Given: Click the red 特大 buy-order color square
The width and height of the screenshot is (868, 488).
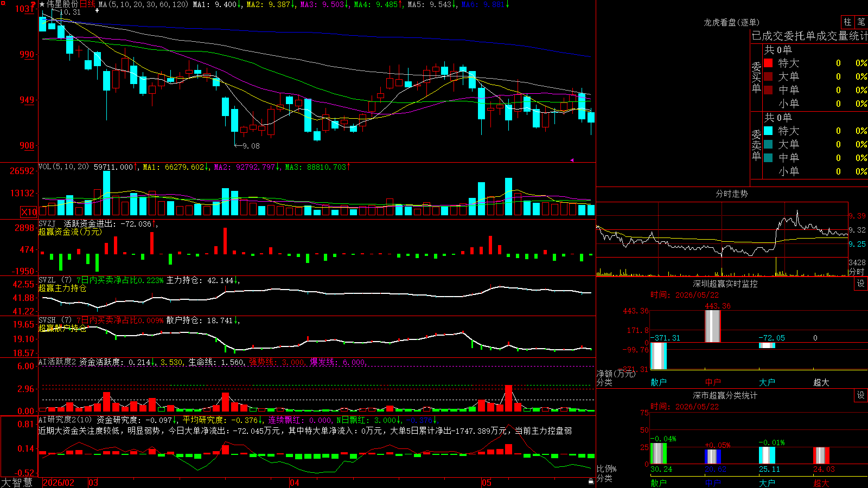Looking at the screenshot, I should click(x=768, y=63).
